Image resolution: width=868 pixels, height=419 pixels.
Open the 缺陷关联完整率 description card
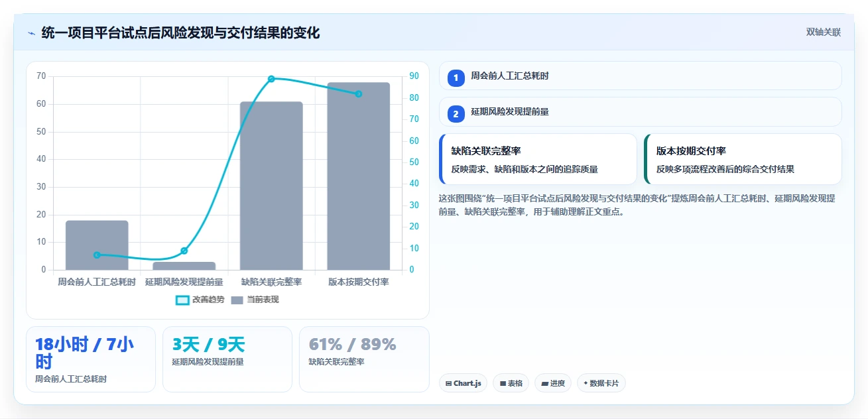coord(538,159)
